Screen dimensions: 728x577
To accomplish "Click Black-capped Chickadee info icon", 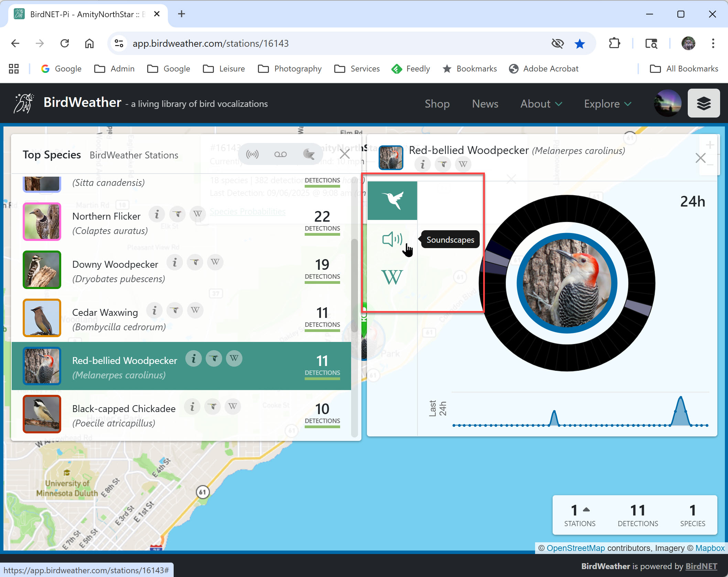I will pyautogui.click(x=192, y=407).
